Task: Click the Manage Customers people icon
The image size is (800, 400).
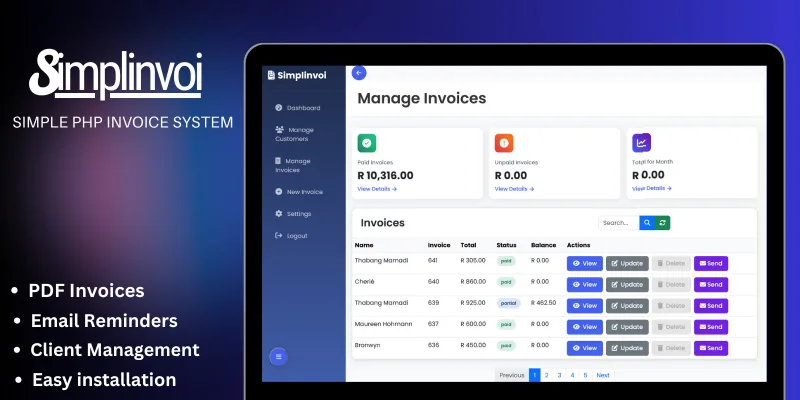Action: click(280, 130)
